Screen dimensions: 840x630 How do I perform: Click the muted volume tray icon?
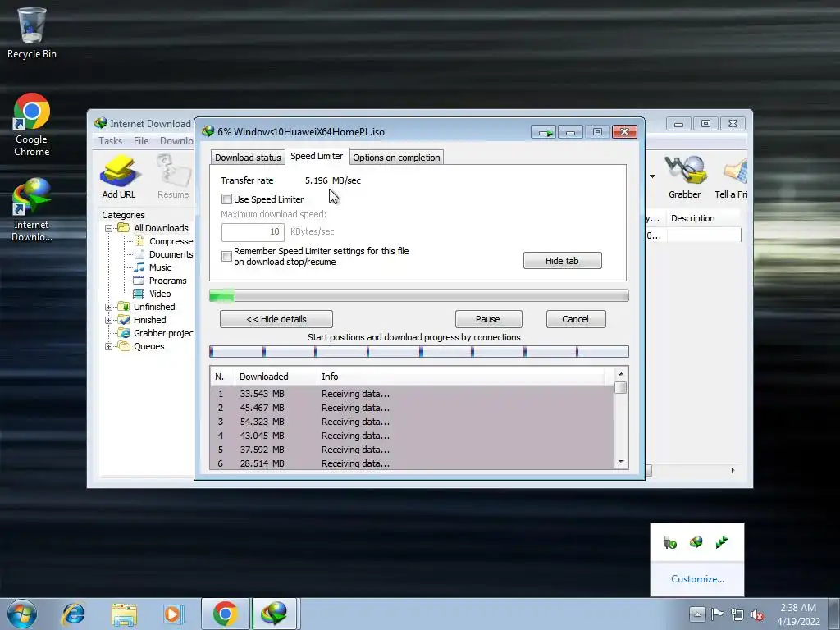(757, 614)
